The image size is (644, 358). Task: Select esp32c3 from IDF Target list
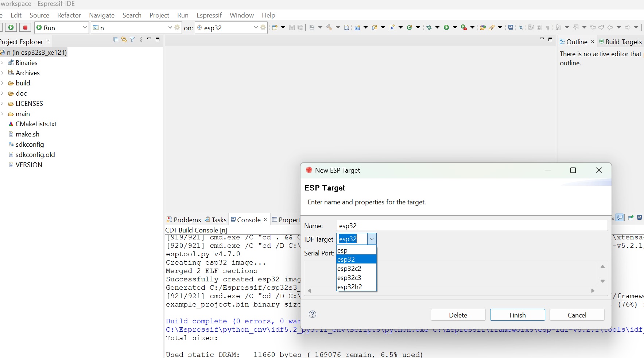(x=356, y=277)
